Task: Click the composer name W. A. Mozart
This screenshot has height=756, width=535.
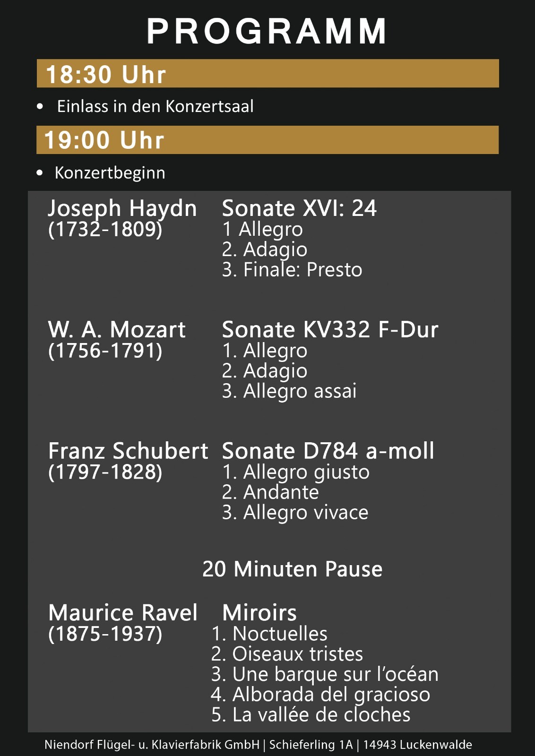Action: point(117,329)
